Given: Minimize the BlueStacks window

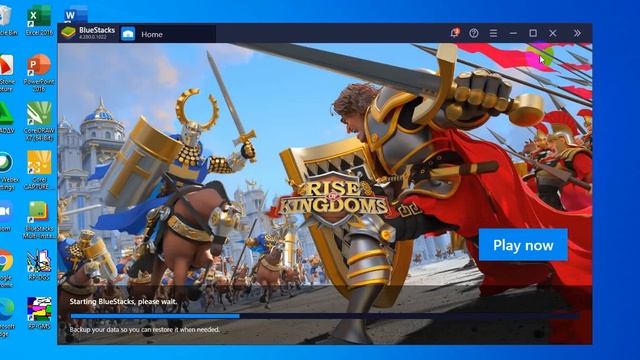Looking at the screenshot, I should pos(513,33).
